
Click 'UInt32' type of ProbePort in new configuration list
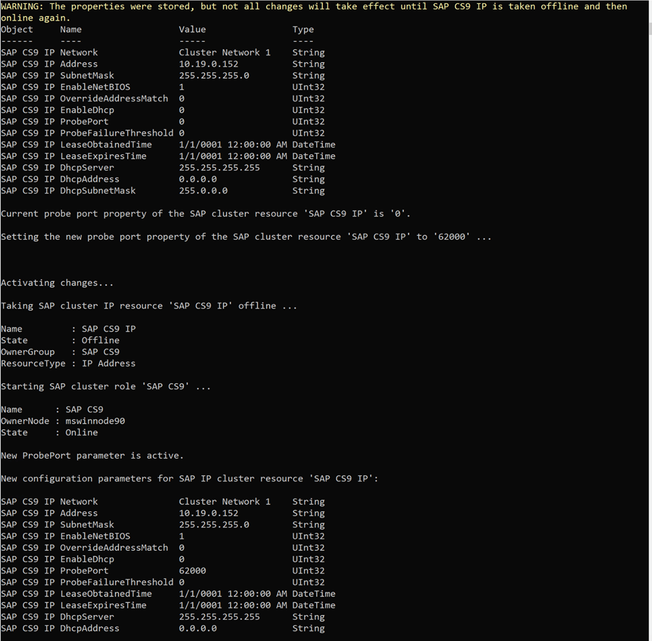pos(309,571)
